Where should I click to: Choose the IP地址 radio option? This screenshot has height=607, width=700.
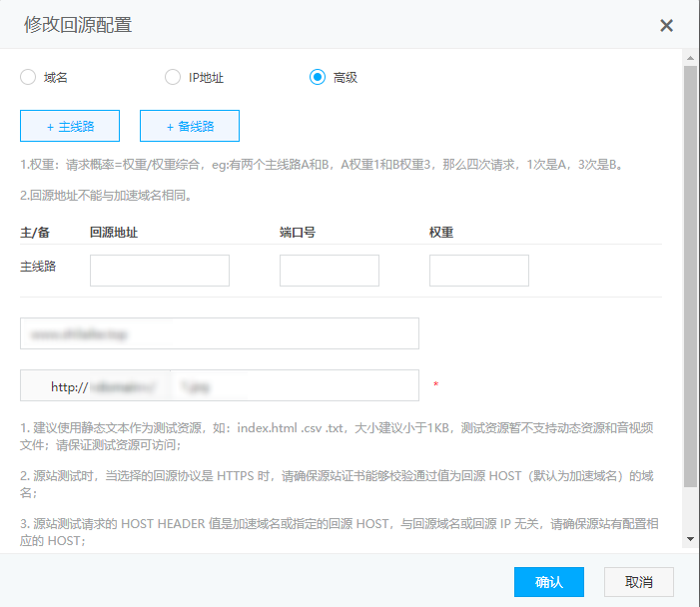coord(172,77)
